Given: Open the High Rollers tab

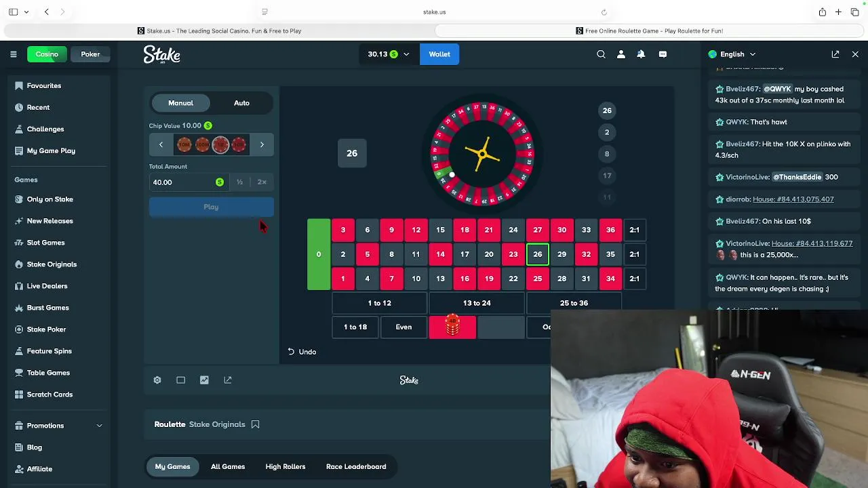Looking at the screenshot, I should pyautogui.click(x=285, y=466).
